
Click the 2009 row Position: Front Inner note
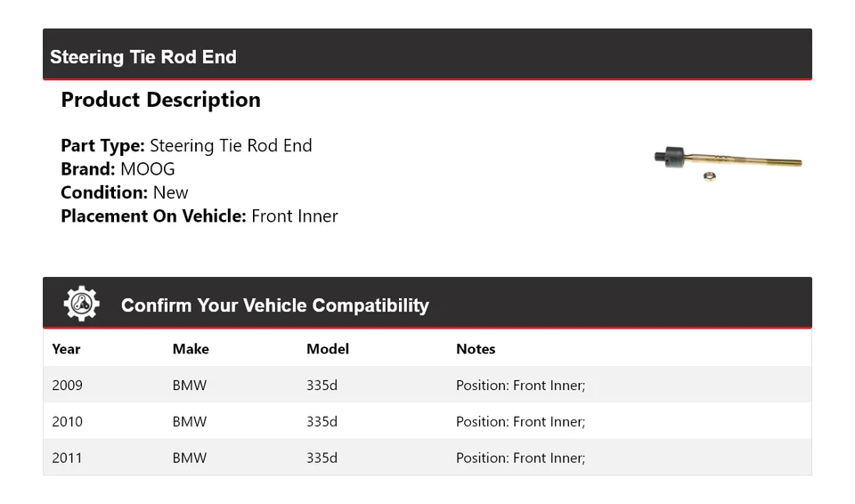coord(520,386)
